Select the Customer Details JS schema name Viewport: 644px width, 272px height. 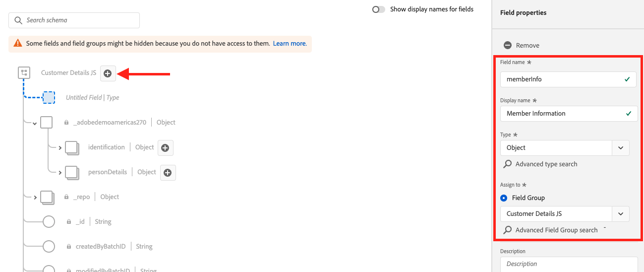pos(68,73)
